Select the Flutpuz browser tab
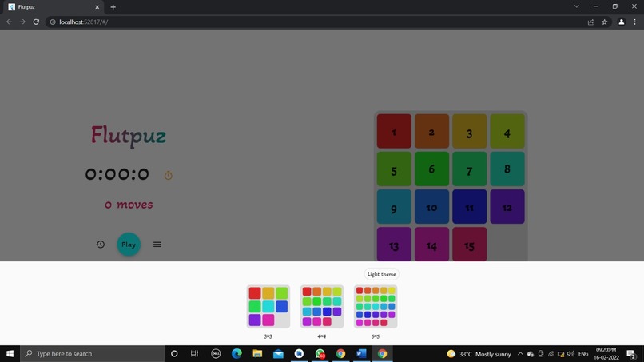Viewport: 644px width, 362px height. [x=54, y=7]
